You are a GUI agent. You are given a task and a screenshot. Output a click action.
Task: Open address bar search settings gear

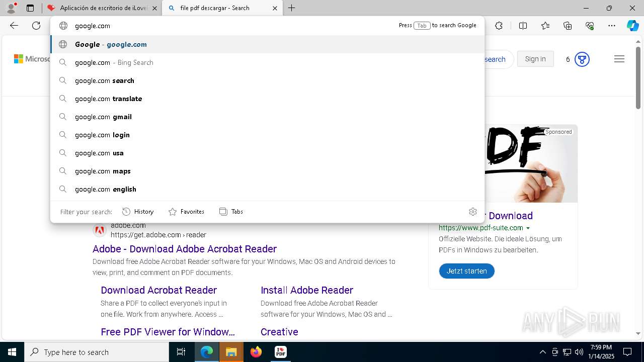[x=472, y=212]
